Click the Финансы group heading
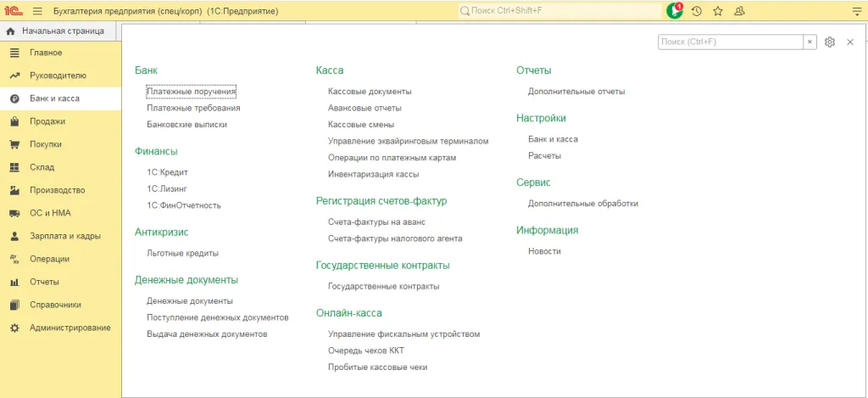The image size is (868, 398). [156, 151]
